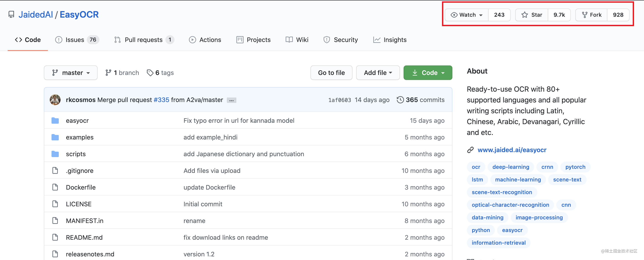Open the EasyOCR repository name link
Screen dimensions: 644x260
tap(79, 14)
